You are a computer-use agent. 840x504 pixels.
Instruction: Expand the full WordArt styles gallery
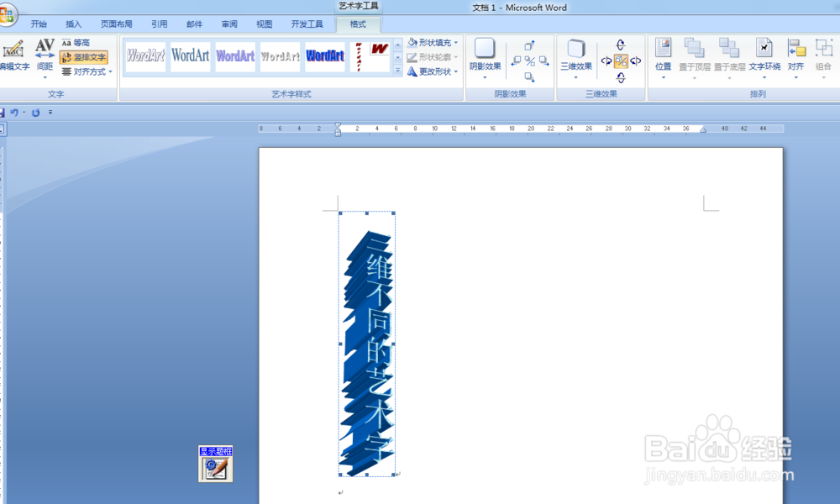pos(398,70)
